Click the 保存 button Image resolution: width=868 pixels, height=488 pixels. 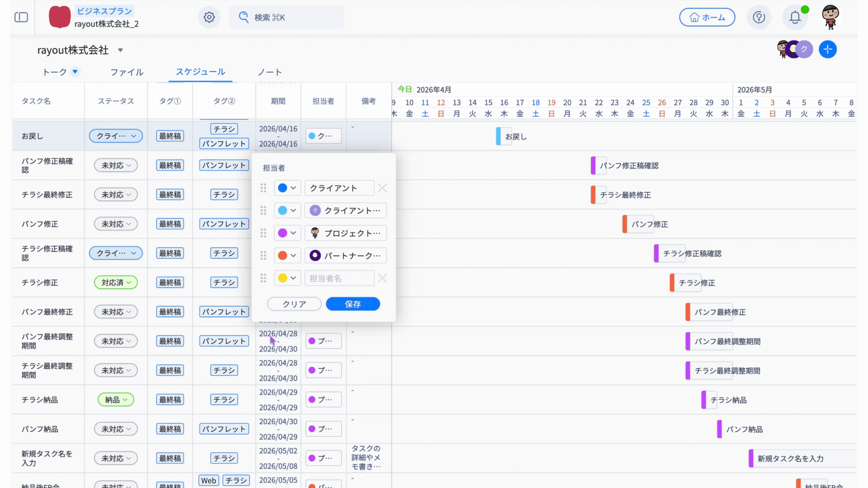(x=353, y=304)
